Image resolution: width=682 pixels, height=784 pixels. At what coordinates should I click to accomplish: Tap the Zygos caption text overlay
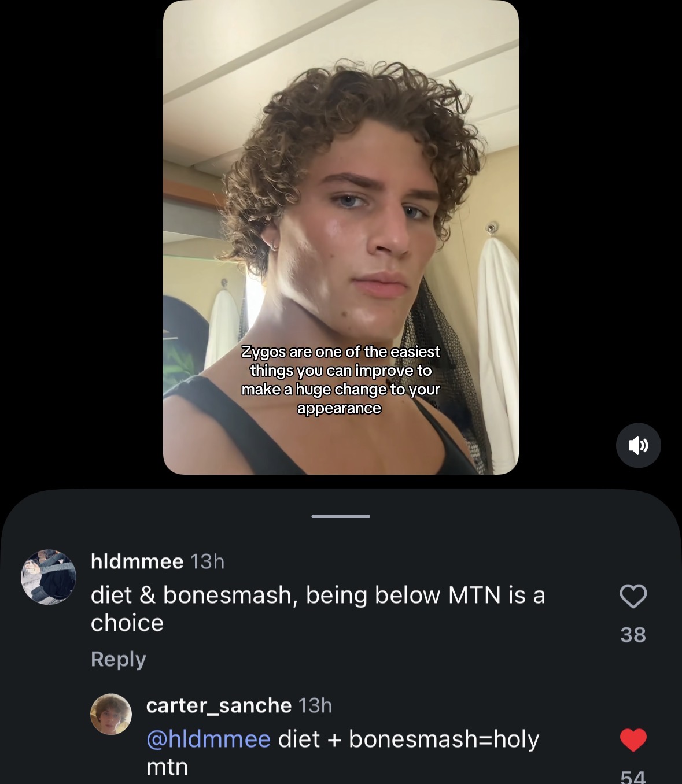pos(341,380)
